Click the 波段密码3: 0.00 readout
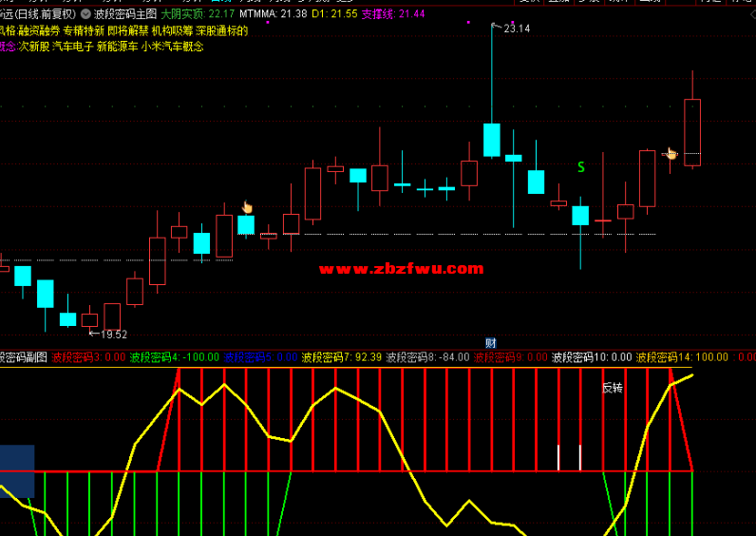 pos(88,357)
